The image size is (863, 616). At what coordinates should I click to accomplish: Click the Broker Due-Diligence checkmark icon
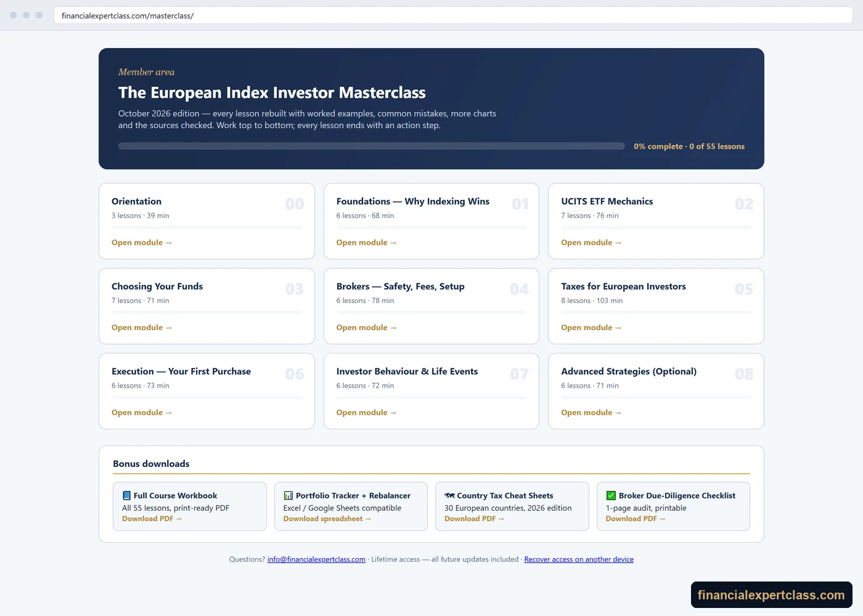point(611,496)
